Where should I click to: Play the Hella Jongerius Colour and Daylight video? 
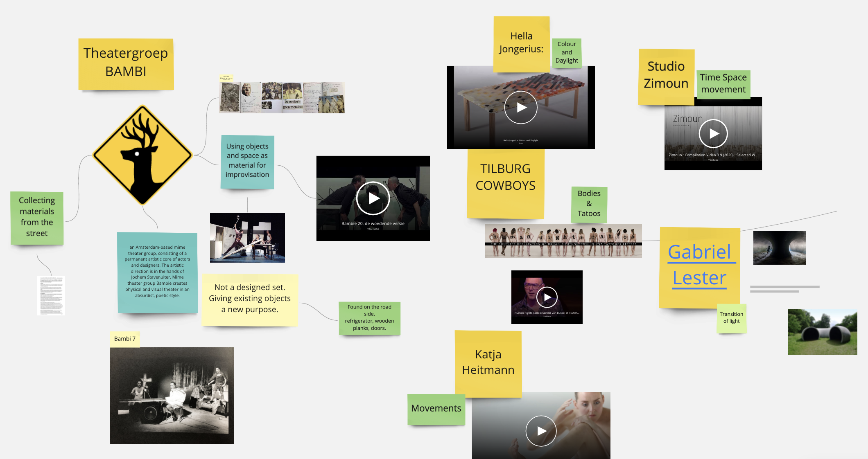tap(520, 108)
